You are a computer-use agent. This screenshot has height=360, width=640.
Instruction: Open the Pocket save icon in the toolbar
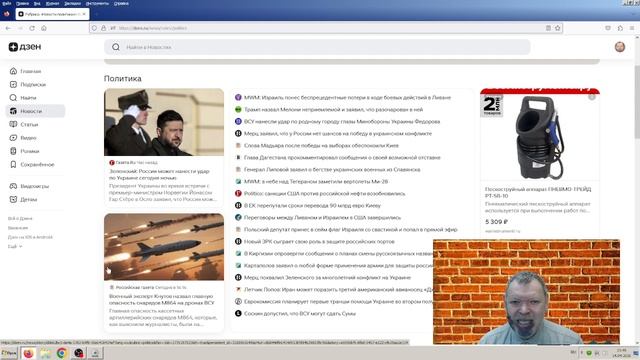[x=608, y=28]
